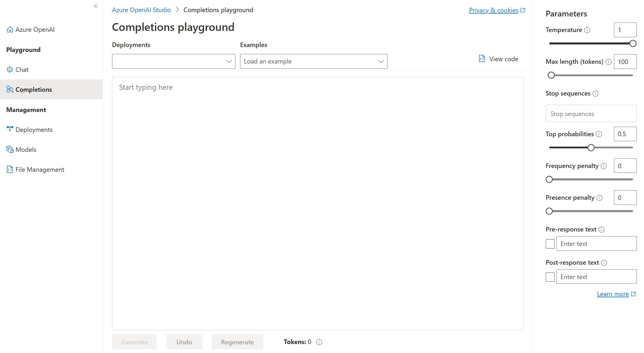Open the Privacy & cookies link

tap(496, 10)
